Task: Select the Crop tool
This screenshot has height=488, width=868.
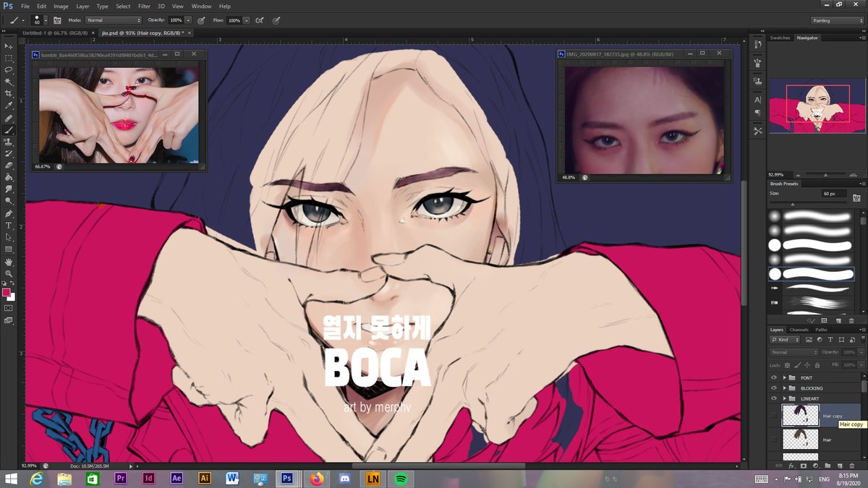Action: (9, 93)
